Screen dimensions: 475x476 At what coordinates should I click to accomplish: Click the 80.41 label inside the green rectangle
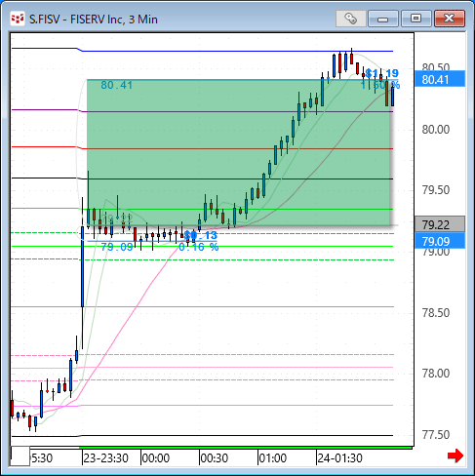point(116,85)
